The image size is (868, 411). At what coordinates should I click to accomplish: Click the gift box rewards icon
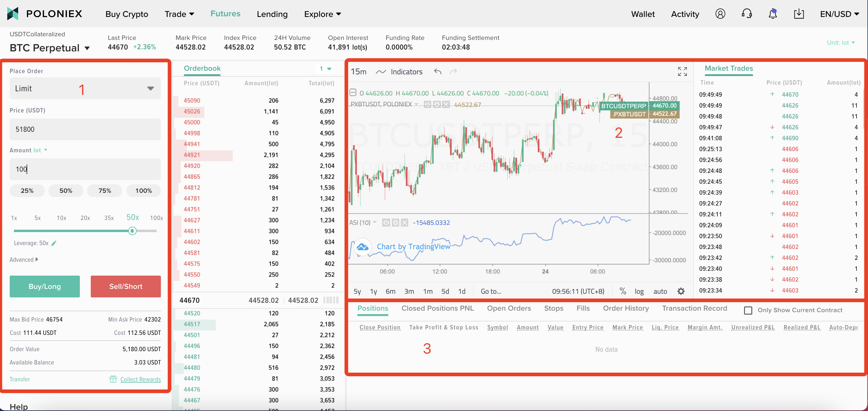click(x=113, y=379)
